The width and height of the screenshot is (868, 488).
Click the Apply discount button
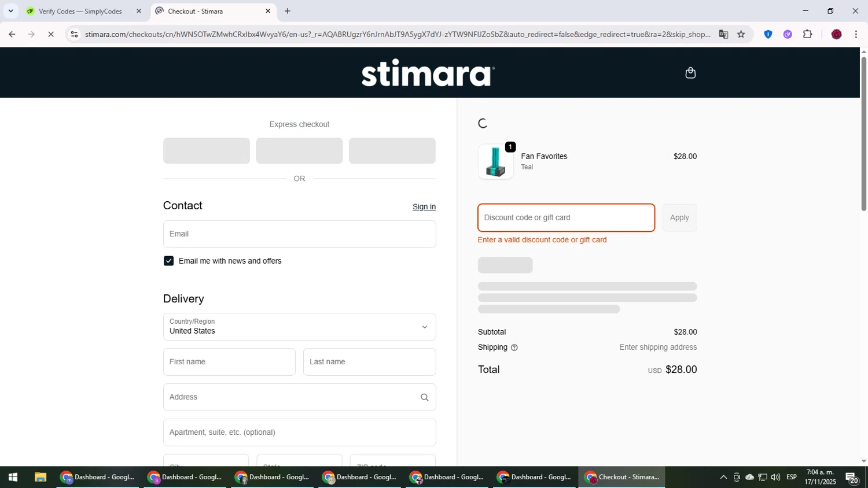click(x=679, y=218)
